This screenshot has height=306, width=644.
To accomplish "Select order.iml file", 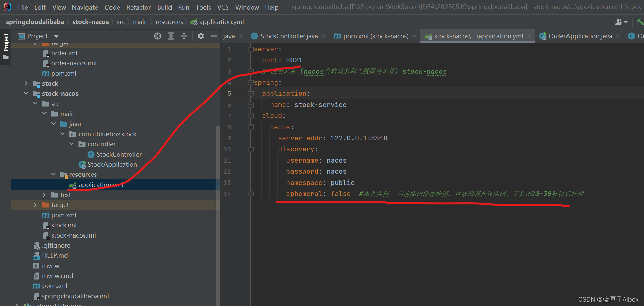I will click(x=64, y=53).
